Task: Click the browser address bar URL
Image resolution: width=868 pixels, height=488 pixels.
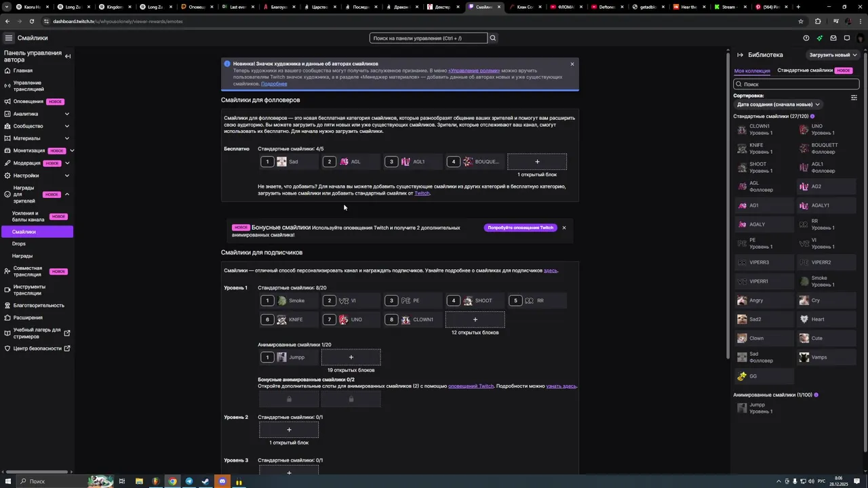Action: tap(117, 21)
